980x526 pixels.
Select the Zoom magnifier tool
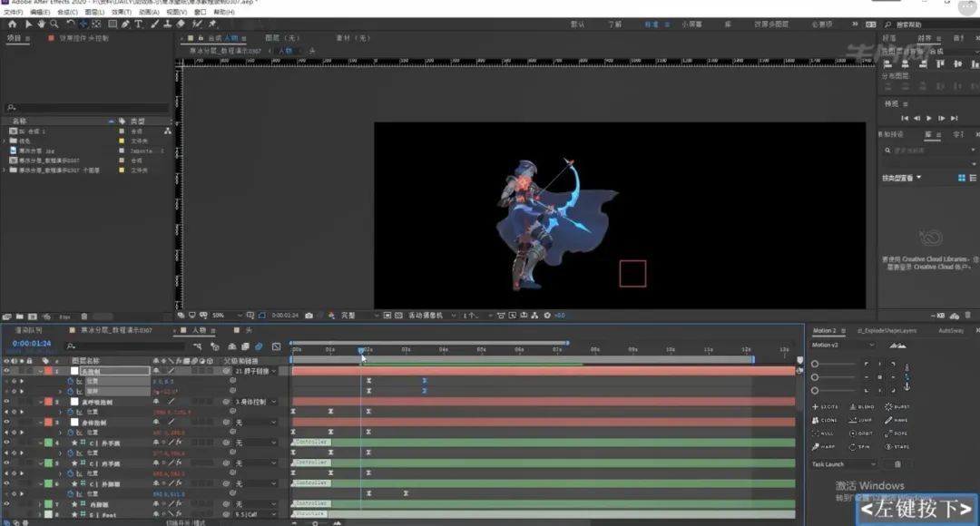(x=53, y=24)
